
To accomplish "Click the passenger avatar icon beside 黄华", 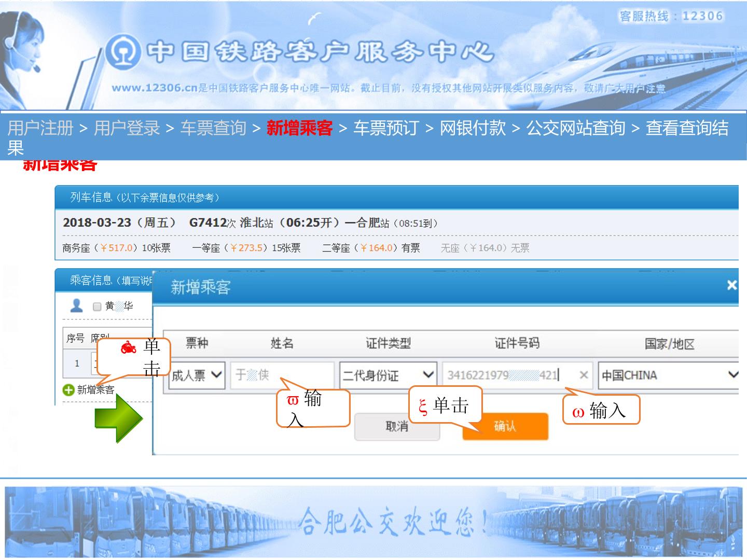I will coord(77,305).
